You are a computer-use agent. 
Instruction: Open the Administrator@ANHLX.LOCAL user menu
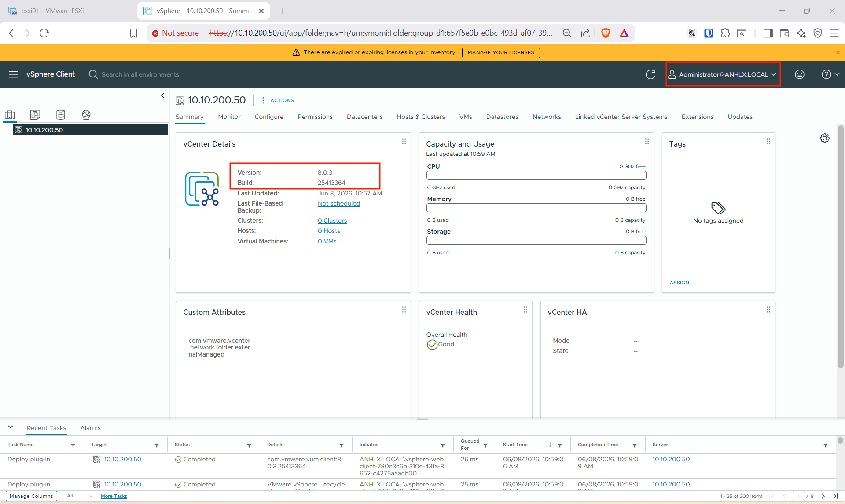coord(723,74)
